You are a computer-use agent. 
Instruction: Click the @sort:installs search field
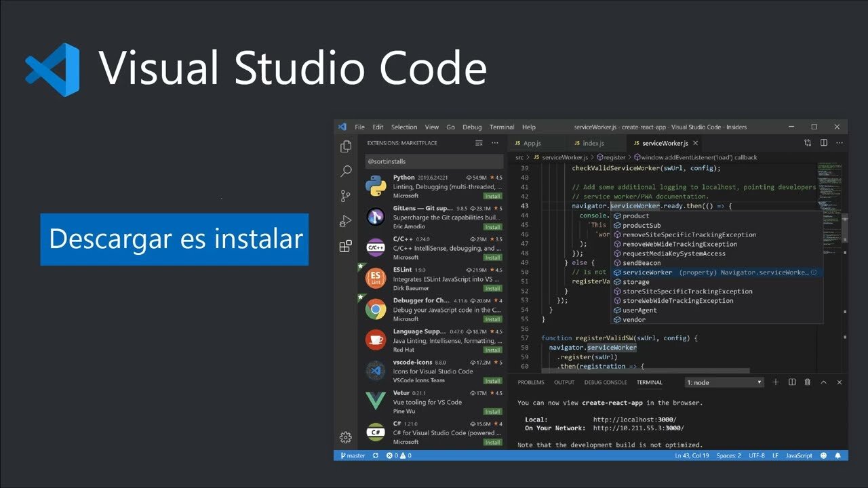pyautogui.click(x=434, y=161)
